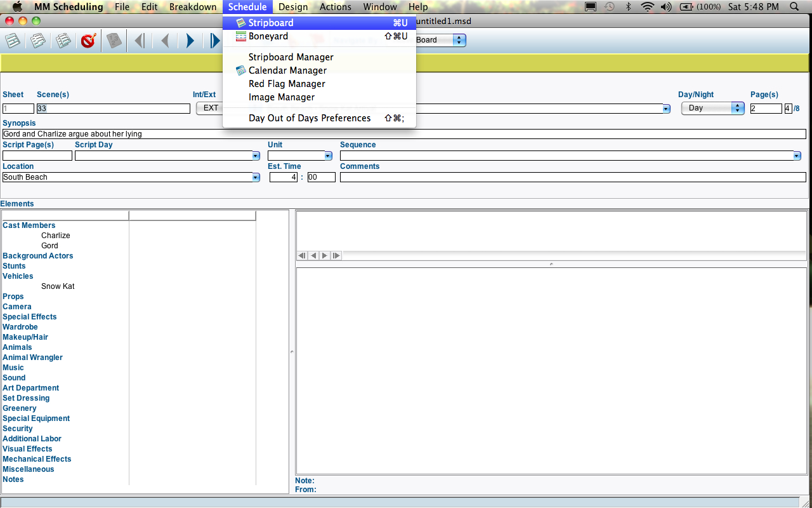Click the Synopsis text field
The width and height of the screenshot is (812, 508).
(x=404, y=134)
